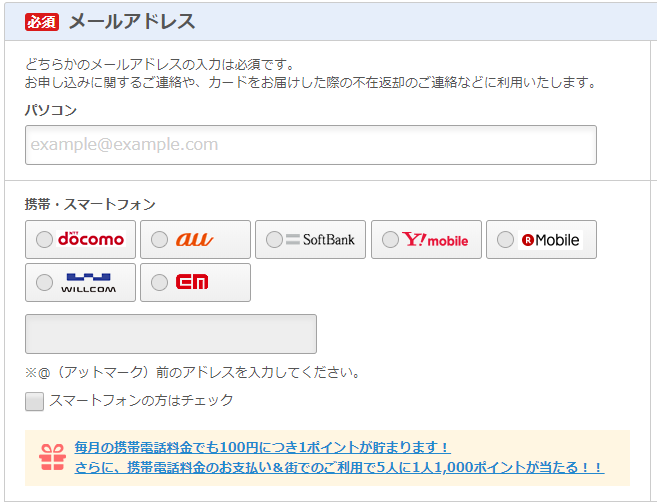The width and height of the screenshot is (657, 503).
Task: Select the au radio button
Action: pos(159,239)
